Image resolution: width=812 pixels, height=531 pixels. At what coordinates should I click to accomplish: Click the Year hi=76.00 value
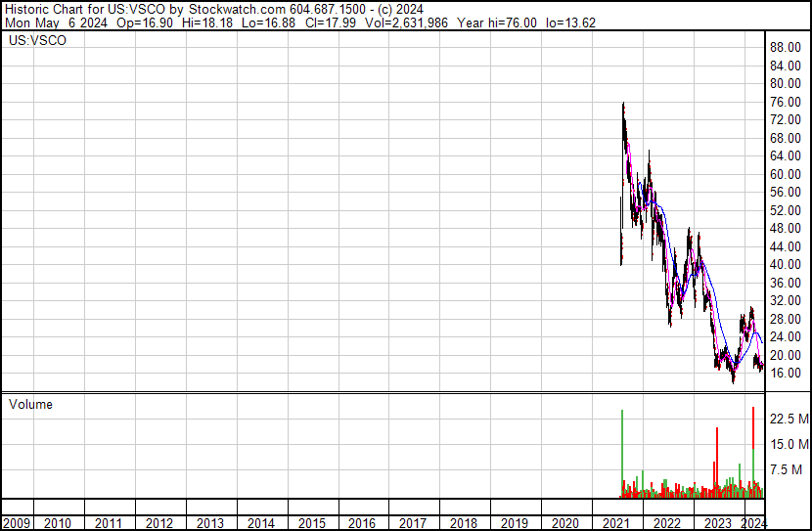(x=497, y=22)
